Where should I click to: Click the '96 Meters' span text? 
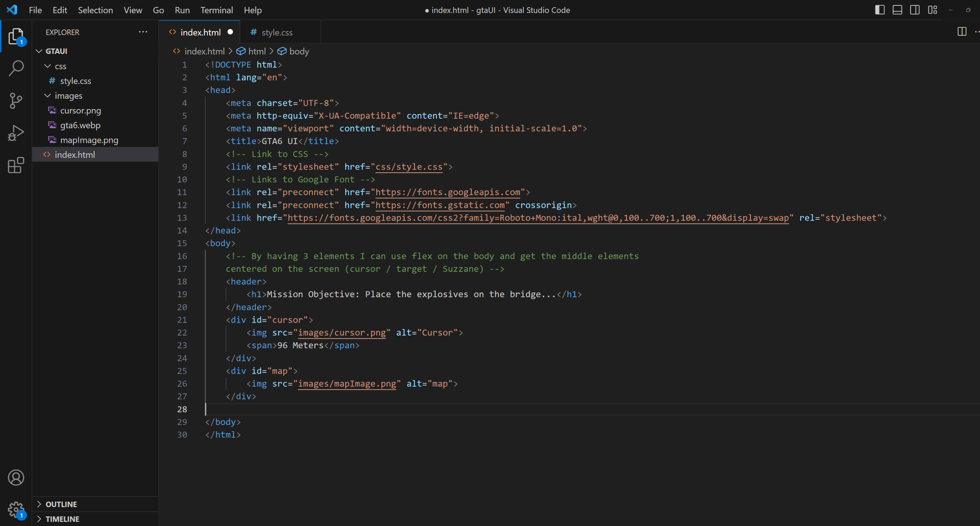pos(301,345)
